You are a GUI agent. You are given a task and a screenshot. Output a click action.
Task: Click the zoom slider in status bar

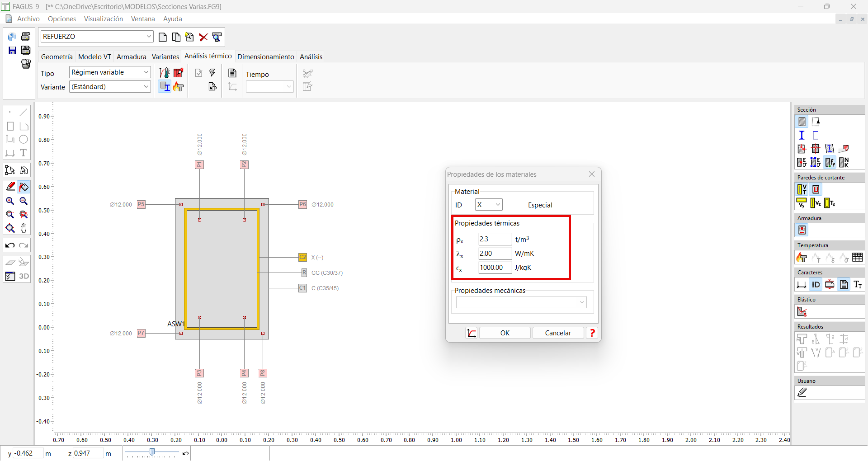(x=152, y=452)
